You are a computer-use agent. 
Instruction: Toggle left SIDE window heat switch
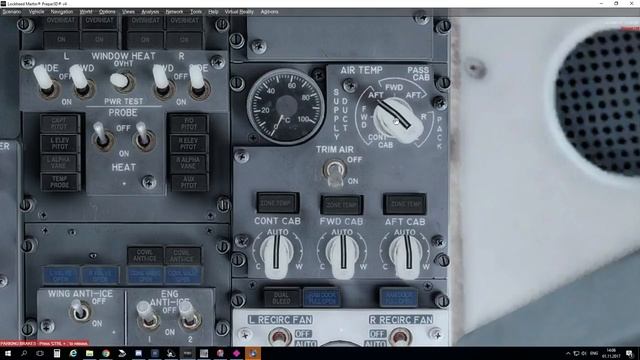pos(46,83)
